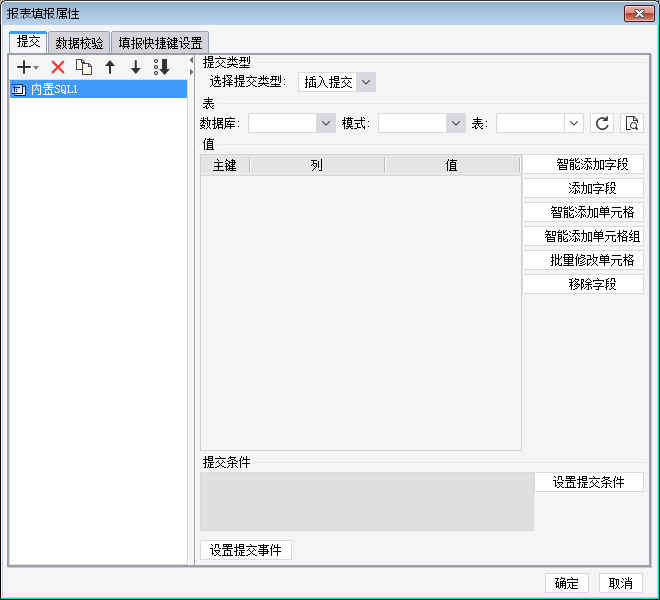Screen dimensions: 660x600
Task: Click the sort list icon in toolbar
Action: 162,67
